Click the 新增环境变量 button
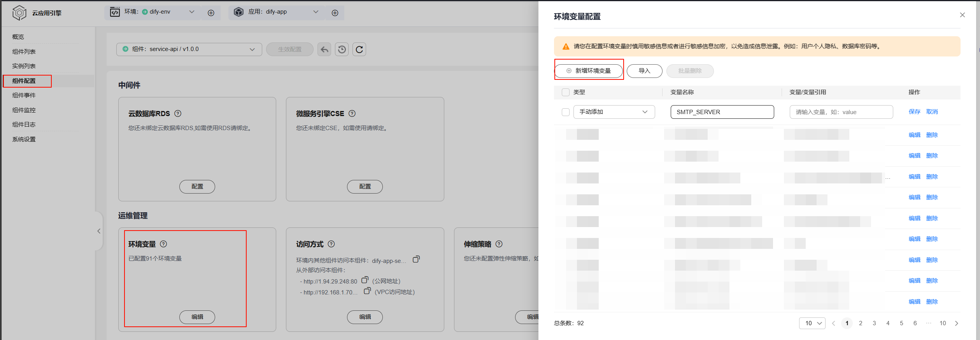 589,71
